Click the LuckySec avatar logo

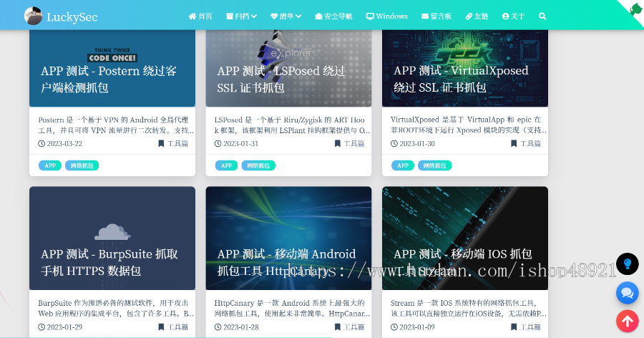click(x=33, y=16)
